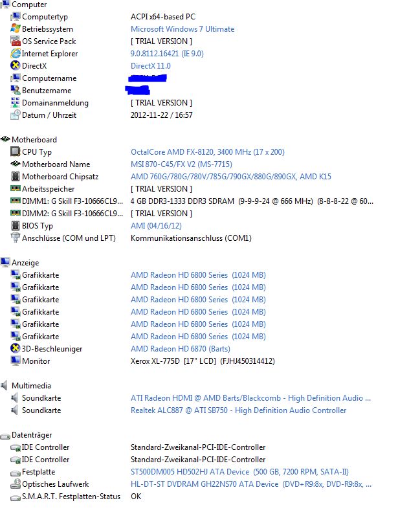
Task: Click the DIMM1 memory module icon
Action: [15, 200]
